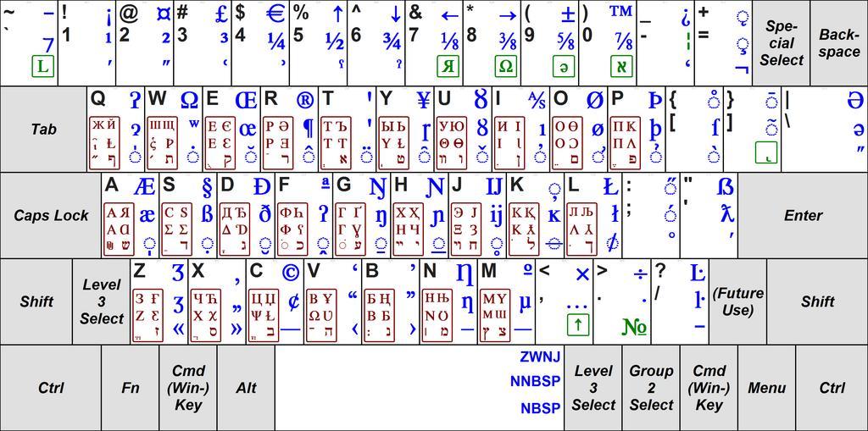Viewport: 868px width, 431px height.
Task: Toggle the Caps Lock key
Action: pyautogui.click(x=51, y=216)
